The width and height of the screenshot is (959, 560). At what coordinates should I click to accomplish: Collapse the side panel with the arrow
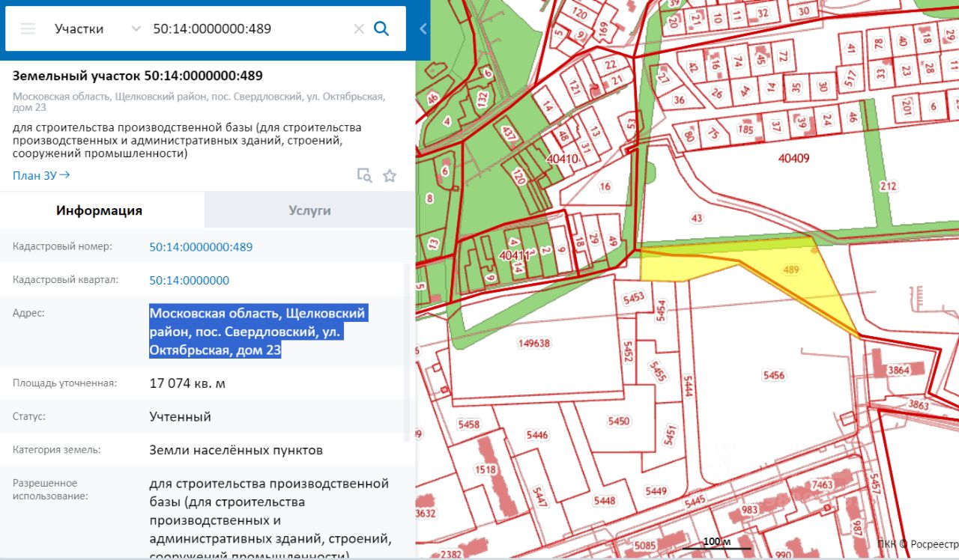point(423,29)
